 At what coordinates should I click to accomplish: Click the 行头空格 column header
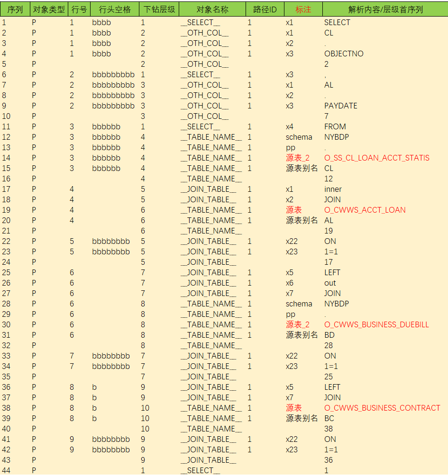(x=115, y=9)
